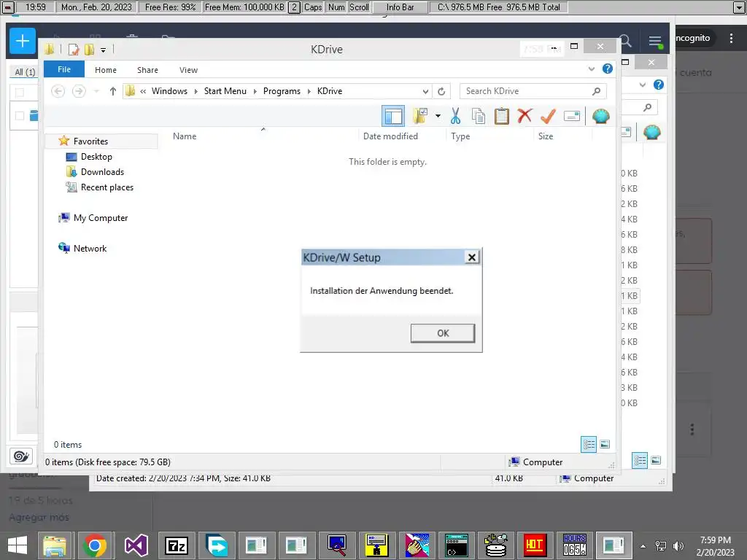Select the View ribbon tab

tap(188, 70)
